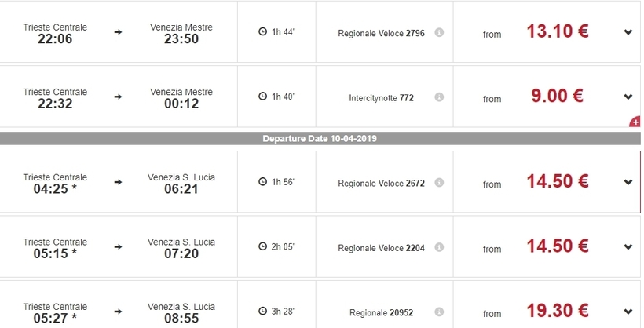Click the Regionale Veloce 2672 train name

[x=381, y=184]
